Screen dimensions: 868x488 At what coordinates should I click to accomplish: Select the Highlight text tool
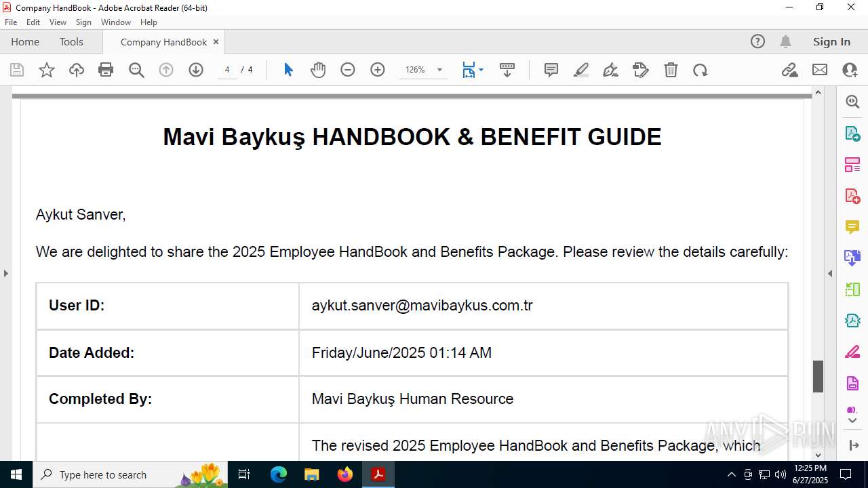581,70
